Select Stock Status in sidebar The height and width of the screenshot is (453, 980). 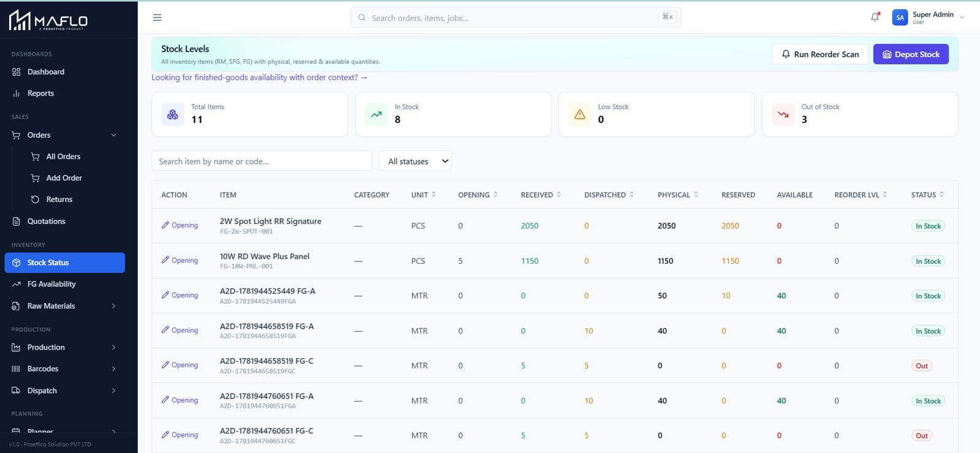tap(64, 263)
